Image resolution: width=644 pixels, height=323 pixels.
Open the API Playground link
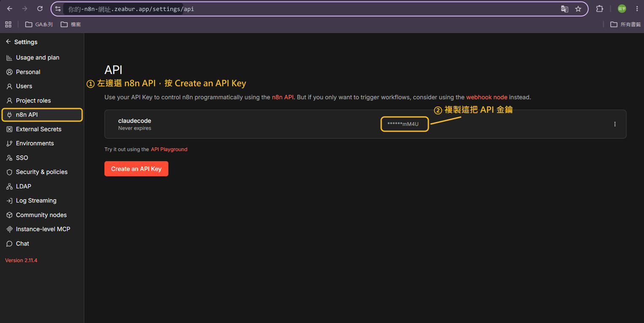click(x=169, y=149)
